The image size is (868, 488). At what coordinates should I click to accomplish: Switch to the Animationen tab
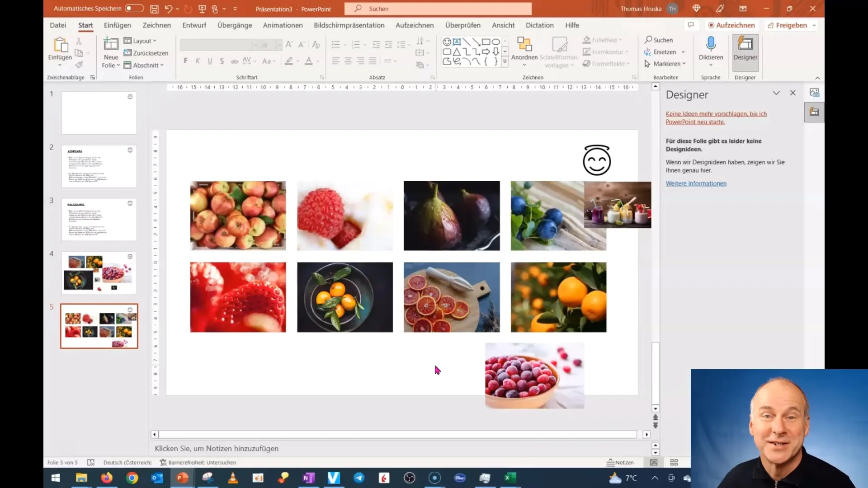(283, 25)
